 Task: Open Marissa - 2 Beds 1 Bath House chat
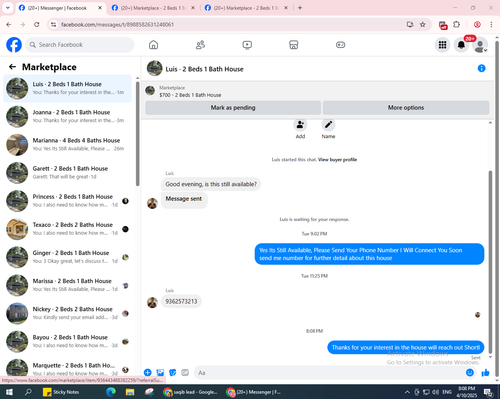click(67, 285)
